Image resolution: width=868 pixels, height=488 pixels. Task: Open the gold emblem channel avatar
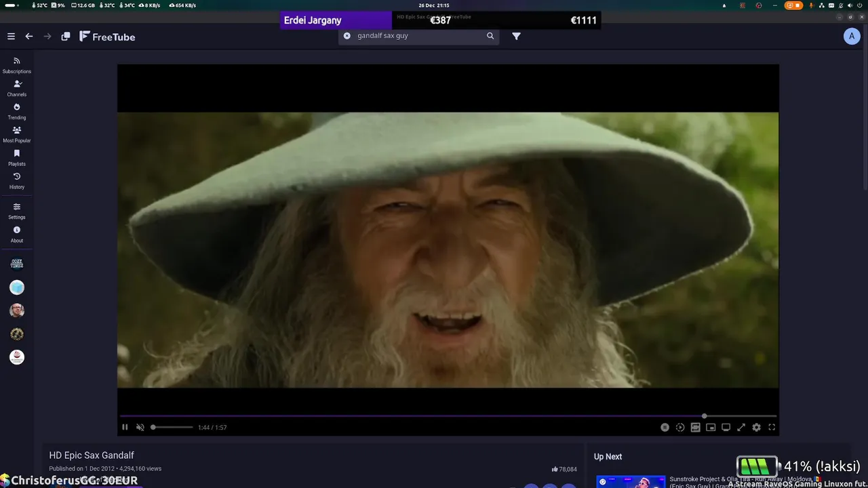pos(17,333)
